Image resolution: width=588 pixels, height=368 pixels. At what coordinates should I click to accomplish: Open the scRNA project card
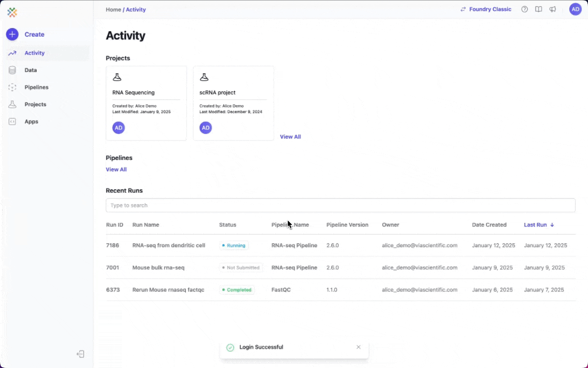point(233,103)
